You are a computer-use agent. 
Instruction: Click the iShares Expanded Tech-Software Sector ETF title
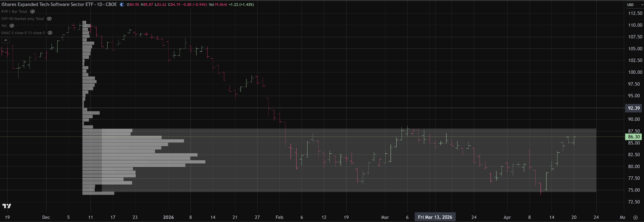click(59, 4)
